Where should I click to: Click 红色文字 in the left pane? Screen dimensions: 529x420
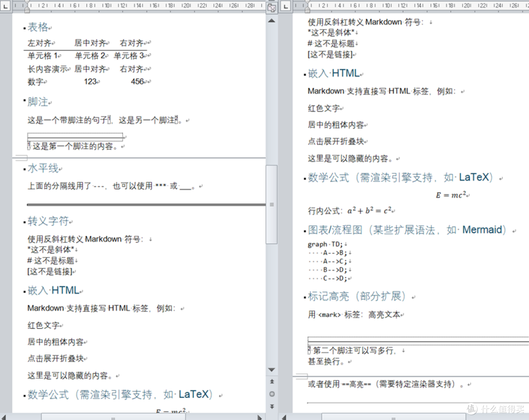pyautogui.click(x=44, y=326)
